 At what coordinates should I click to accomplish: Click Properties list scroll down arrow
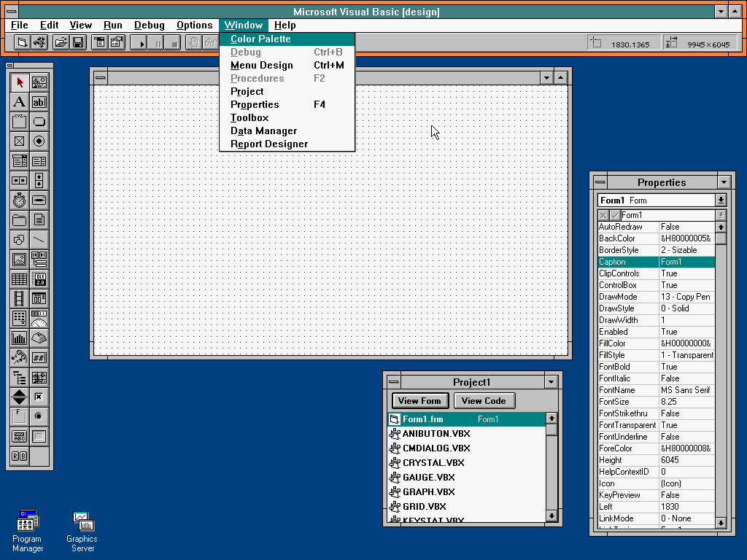(721, 523)
